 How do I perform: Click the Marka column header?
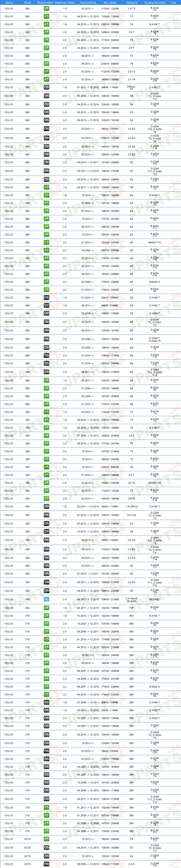tap(9, 2)
